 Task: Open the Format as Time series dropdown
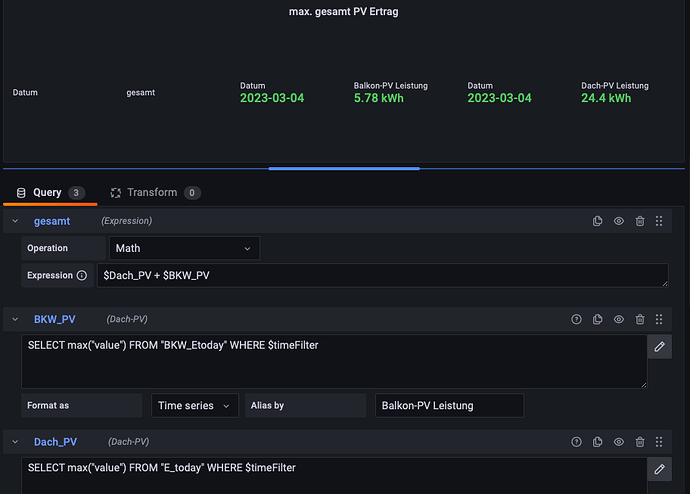tap(195, 406)
